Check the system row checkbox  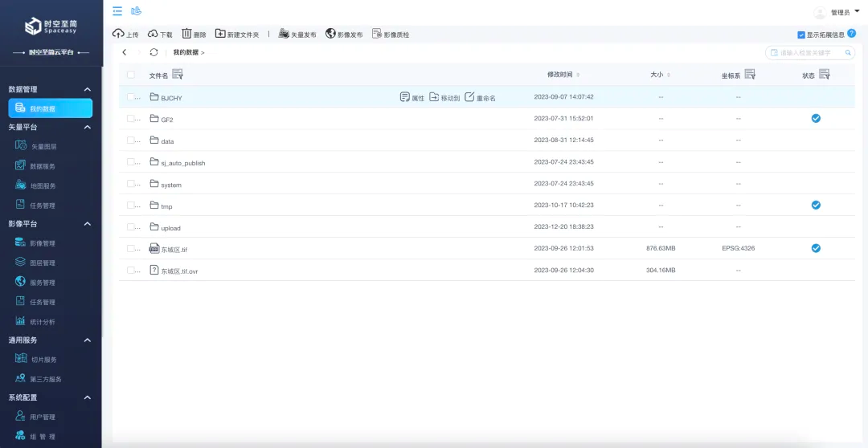[131, 183]
